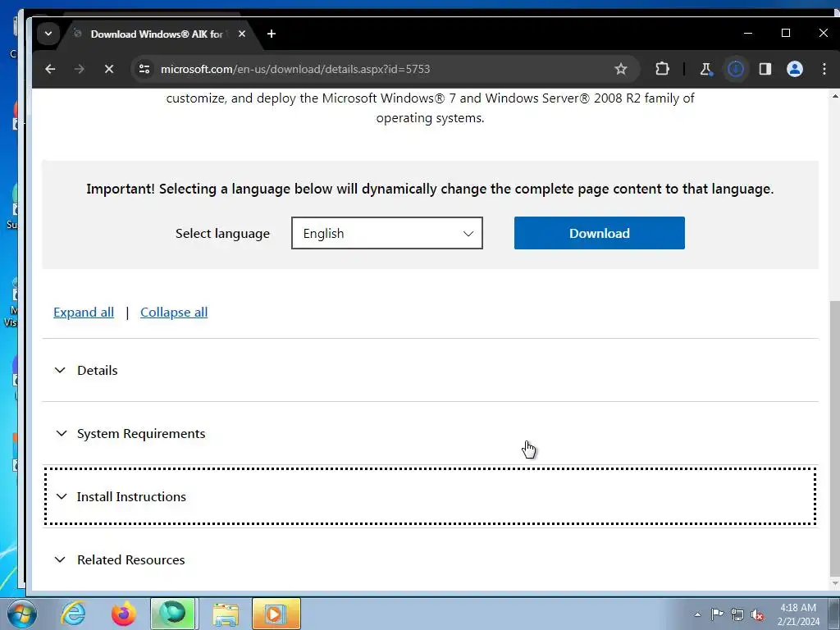
Task: Show hidden tray icons arrow
Action: pyautogui.click(x=697, y=614)
